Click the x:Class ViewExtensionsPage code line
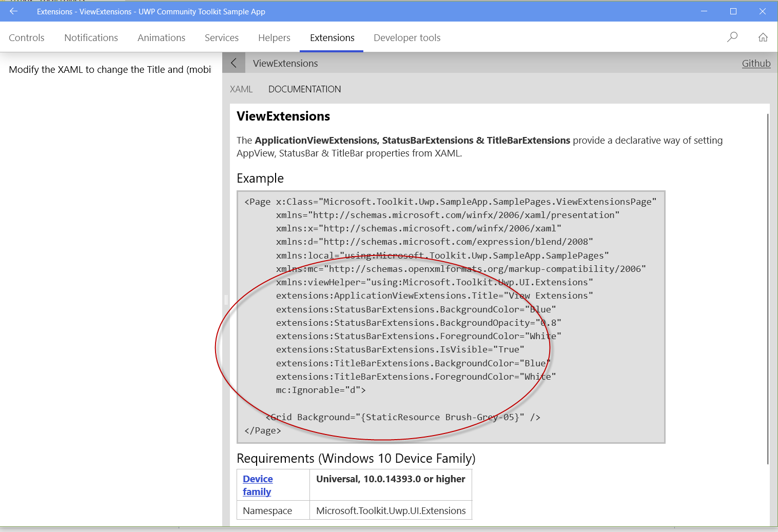 coord(451,202)
